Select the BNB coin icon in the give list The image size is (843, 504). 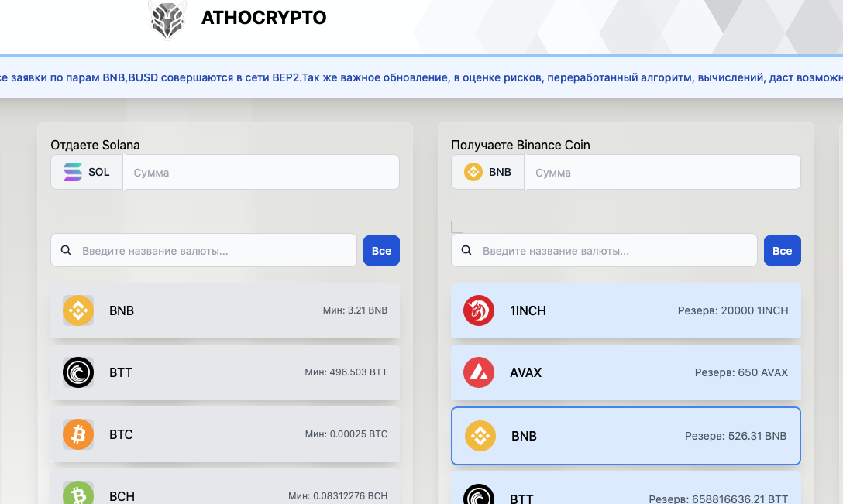78,310
